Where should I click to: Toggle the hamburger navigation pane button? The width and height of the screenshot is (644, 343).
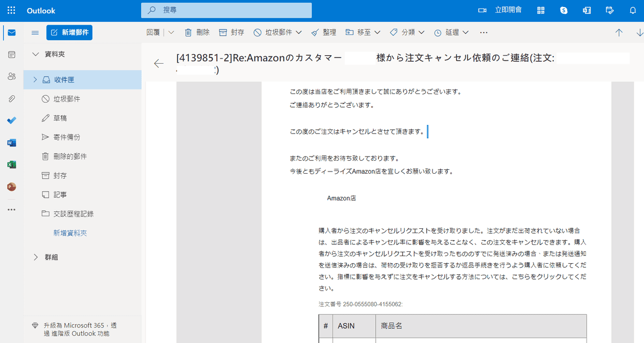pos(35,33)
